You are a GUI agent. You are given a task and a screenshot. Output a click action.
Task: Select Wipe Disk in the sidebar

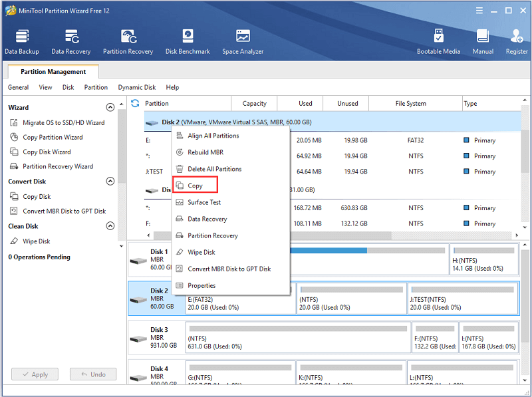tap(30, 241)
